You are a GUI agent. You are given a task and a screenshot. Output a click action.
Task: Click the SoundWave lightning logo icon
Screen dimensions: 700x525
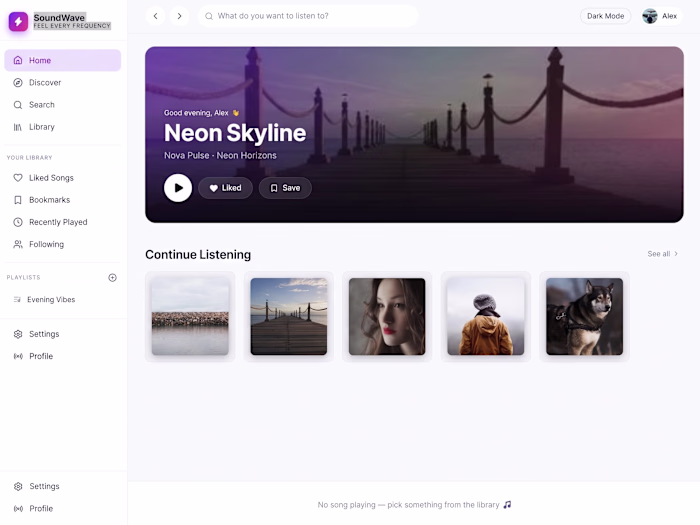[x=18, y=21]
